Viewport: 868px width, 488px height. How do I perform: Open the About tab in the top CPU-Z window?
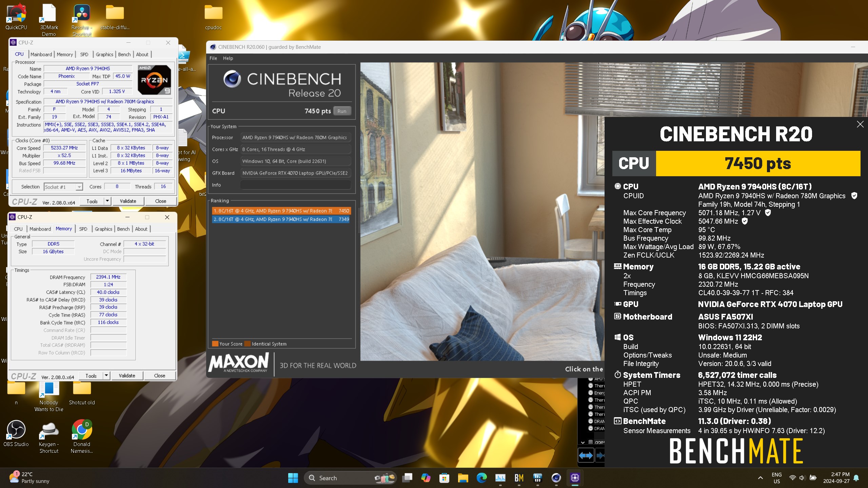142,55
